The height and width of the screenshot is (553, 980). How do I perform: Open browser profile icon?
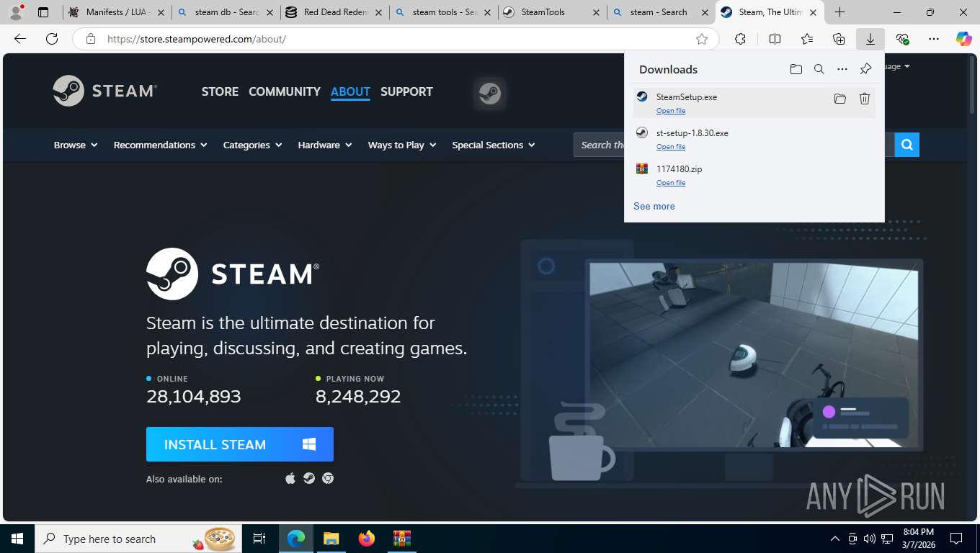click(x=15, y=12)
